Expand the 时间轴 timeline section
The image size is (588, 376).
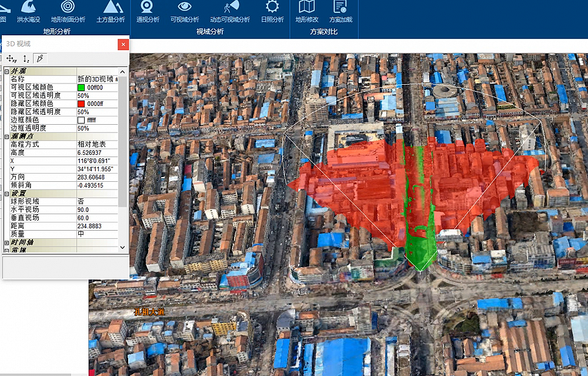click(x=6, y=242)
